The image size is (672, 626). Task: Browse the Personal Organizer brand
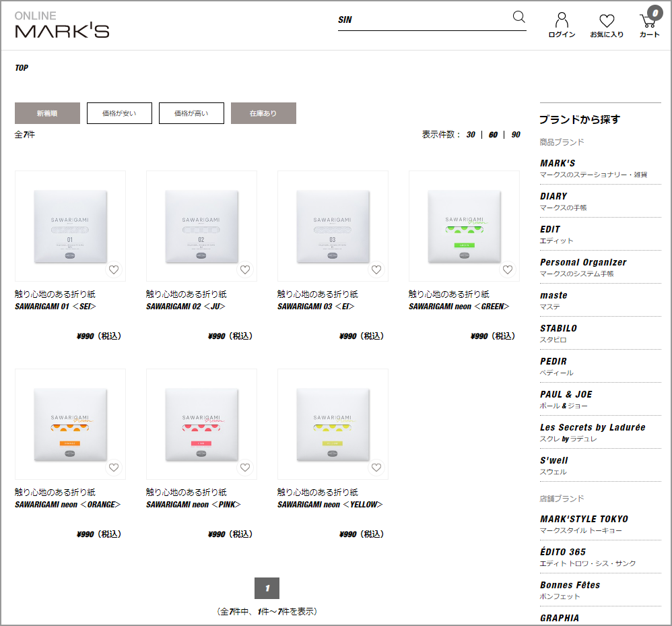600,267
